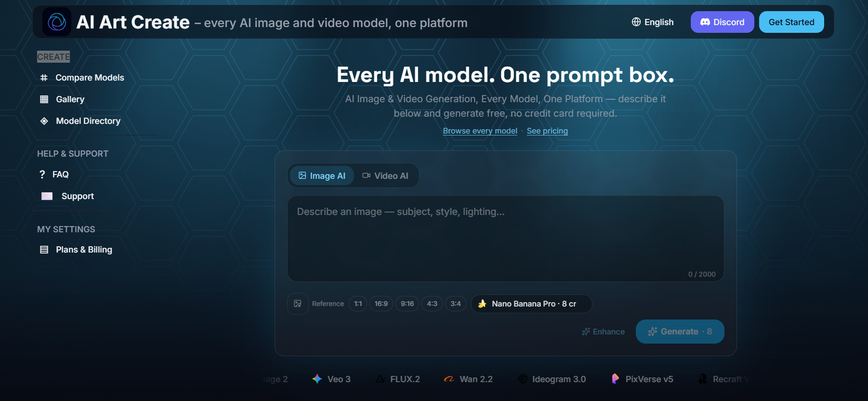
Task: Click the Get Started button
Action: pos(792,22)
